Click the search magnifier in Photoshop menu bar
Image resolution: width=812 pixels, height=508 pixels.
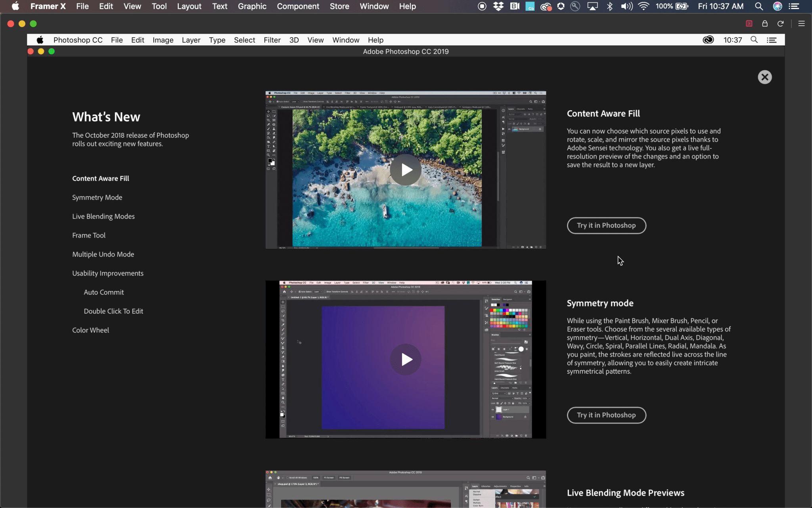pos(754,40)
